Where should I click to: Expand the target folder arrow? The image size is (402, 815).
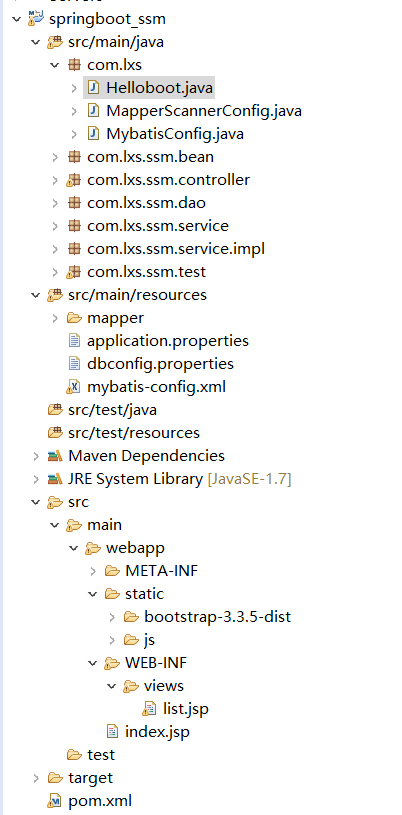click(36, 778)
